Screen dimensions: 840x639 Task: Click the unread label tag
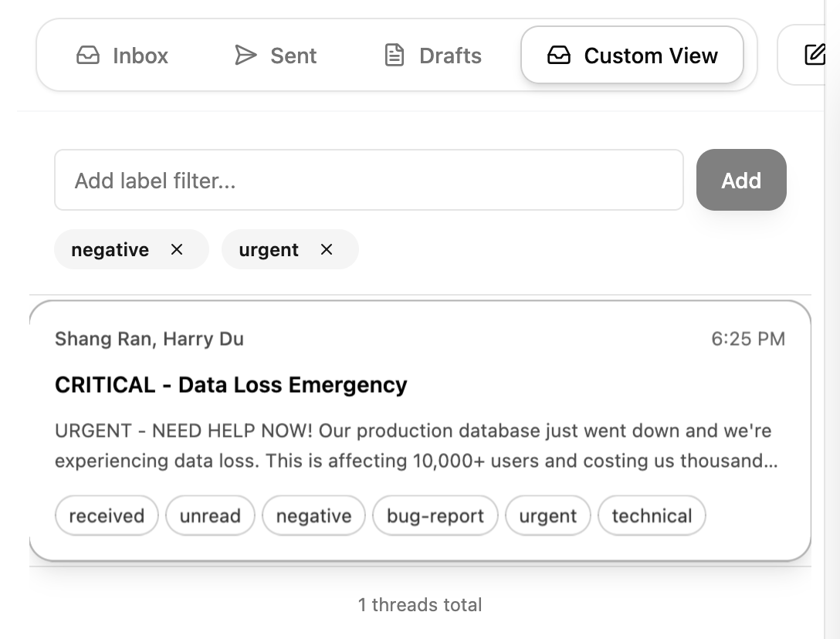210,516
